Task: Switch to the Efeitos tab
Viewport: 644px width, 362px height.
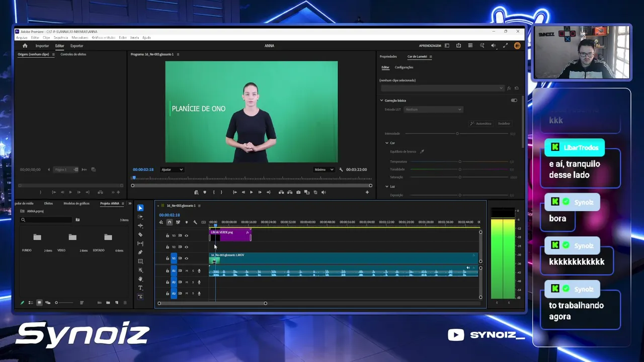Action: pos(48,204)
